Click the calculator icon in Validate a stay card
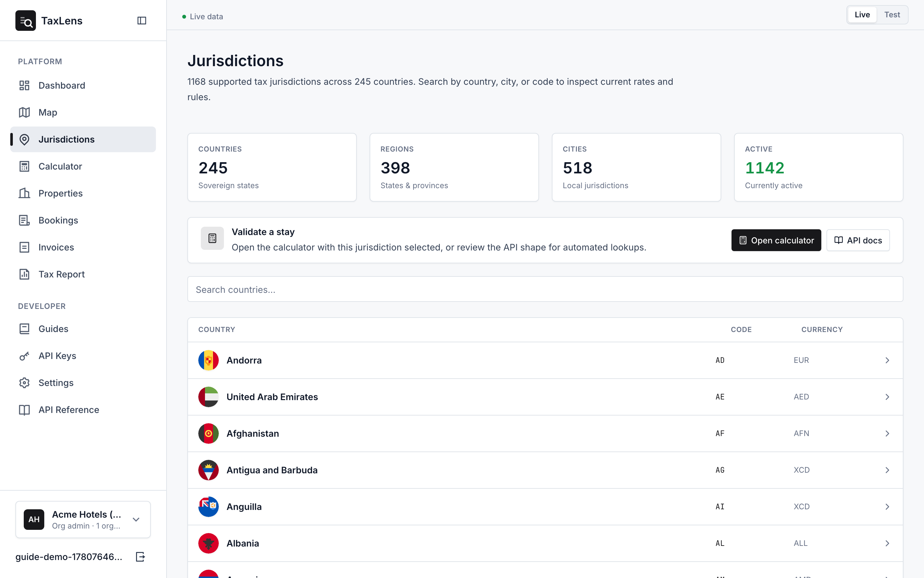 [212, 239]
